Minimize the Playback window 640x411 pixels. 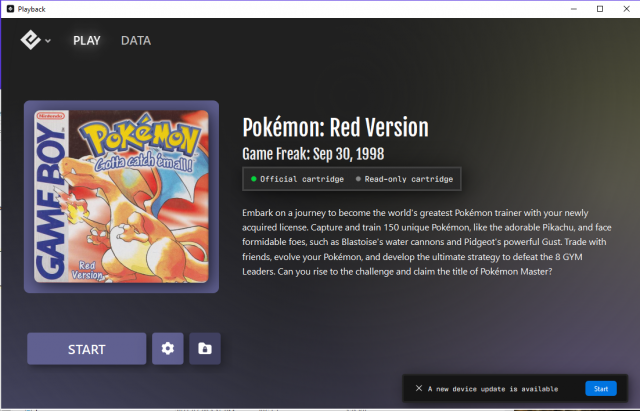point(571,8)
